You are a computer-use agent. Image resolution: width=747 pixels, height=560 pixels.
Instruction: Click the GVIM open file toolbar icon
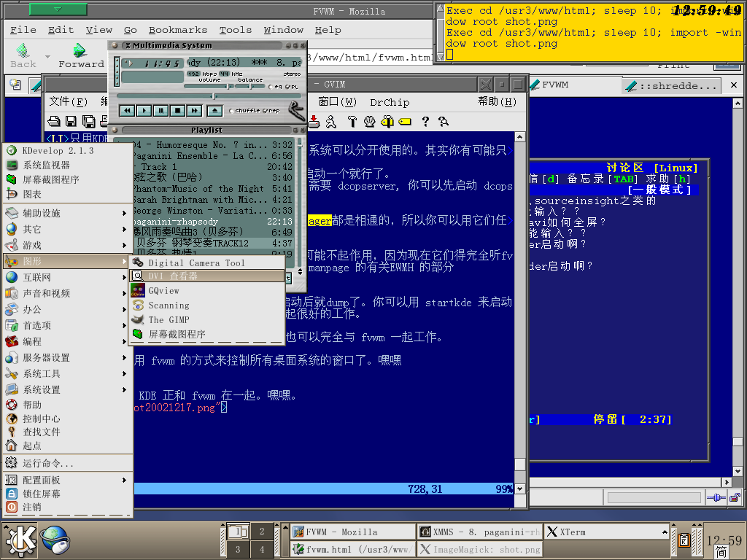point(54,122)
